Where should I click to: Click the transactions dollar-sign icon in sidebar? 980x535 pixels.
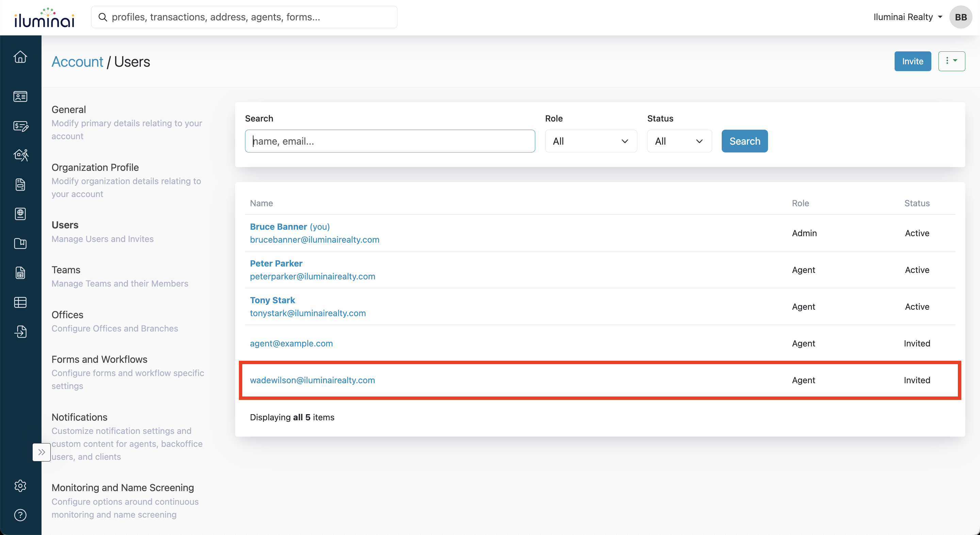pos(20,126)
